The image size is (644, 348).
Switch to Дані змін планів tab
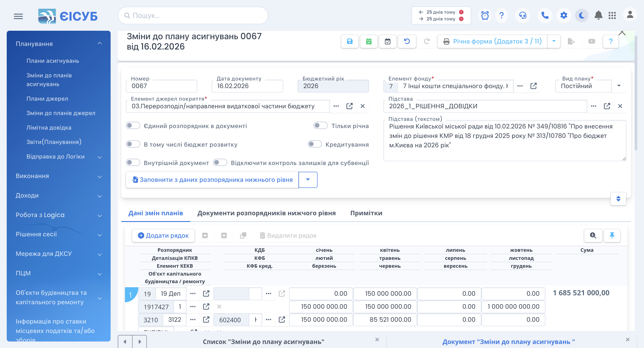155,213
